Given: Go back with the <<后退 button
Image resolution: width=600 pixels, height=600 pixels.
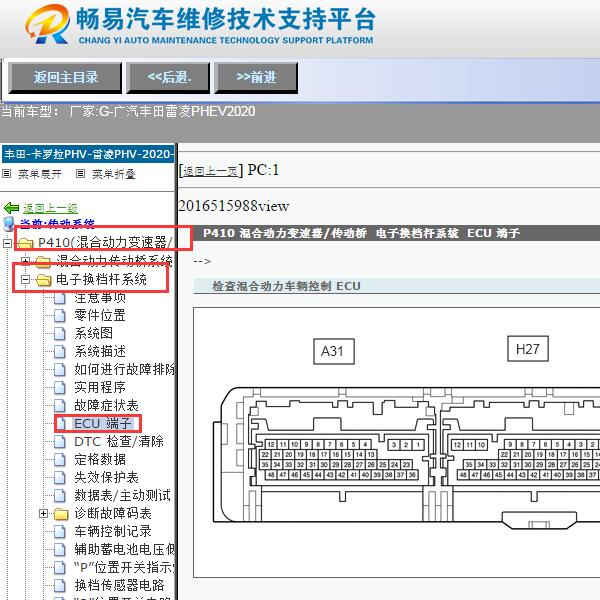Looking at the screenshot, I should [x=168, y=78].
